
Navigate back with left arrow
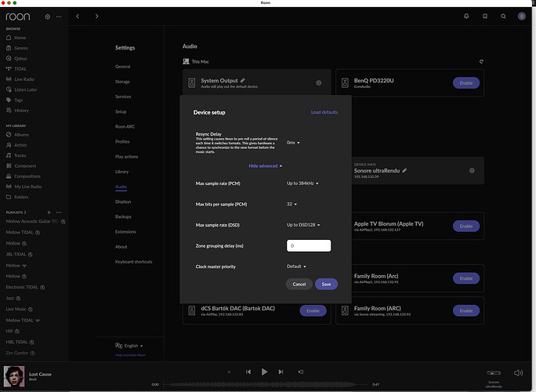point(78,16)
